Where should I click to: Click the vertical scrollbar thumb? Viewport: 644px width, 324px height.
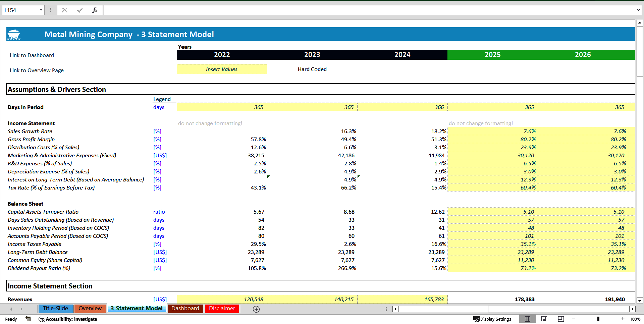click(x=640, y=51)
